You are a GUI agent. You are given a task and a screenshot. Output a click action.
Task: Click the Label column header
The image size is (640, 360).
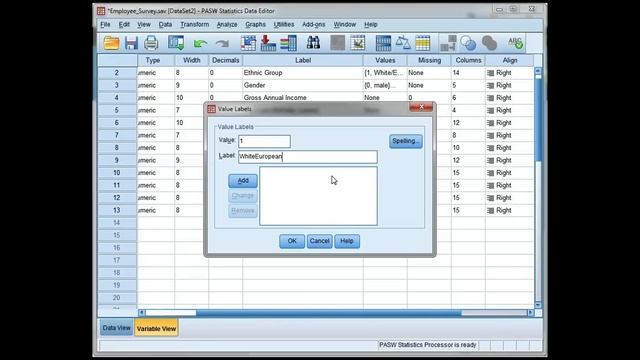pos(303,60)
